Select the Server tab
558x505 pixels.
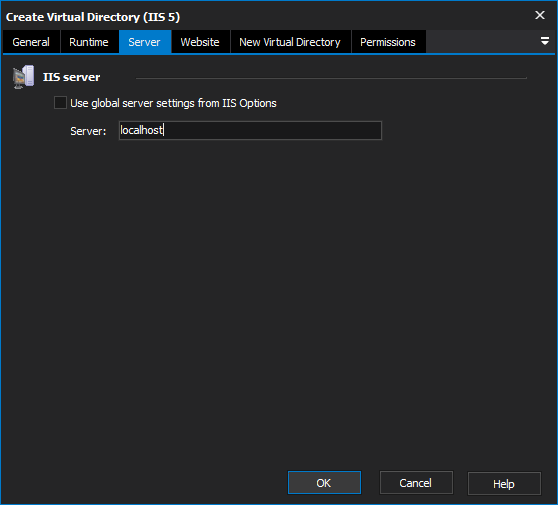tap(144, 42)
